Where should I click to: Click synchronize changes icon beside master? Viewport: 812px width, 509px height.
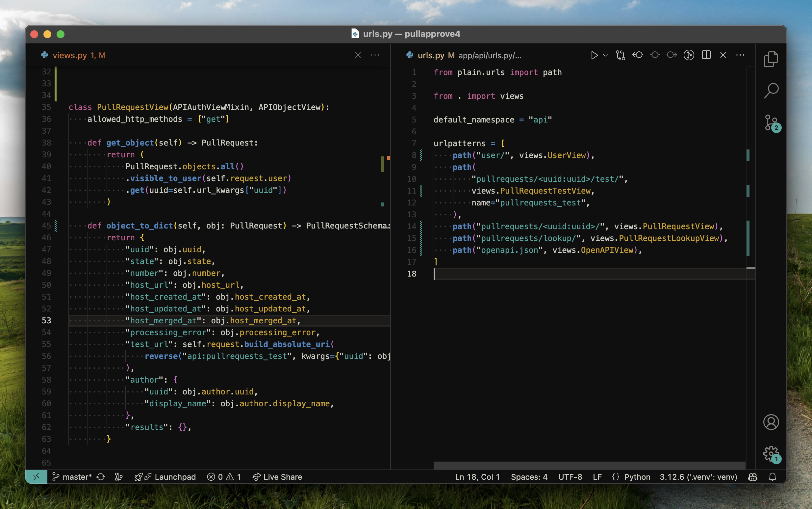tap(101, 477)
